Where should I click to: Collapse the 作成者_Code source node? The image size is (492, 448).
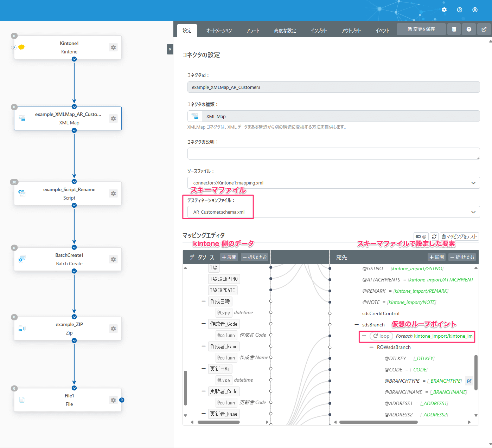click(x=204, y=324)
